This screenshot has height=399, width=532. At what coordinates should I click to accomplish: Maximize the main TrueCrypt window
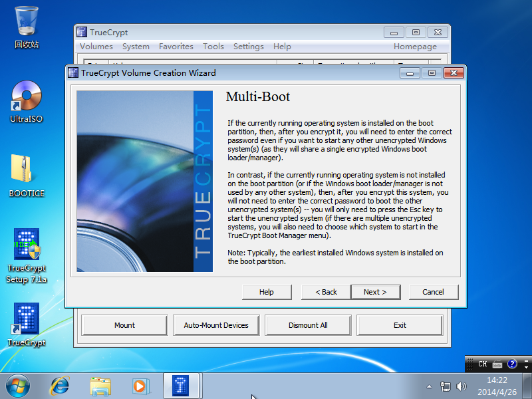(x=416, y=32)
